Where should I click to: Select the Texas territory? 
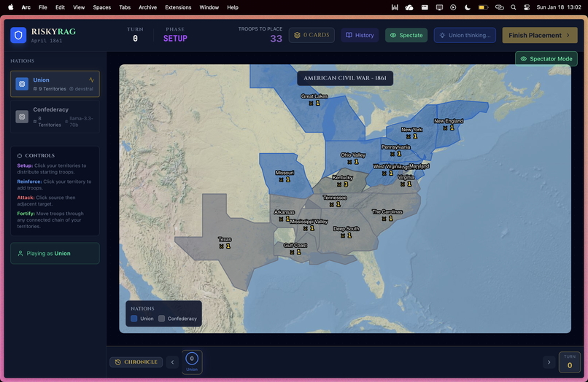point(225,243)
